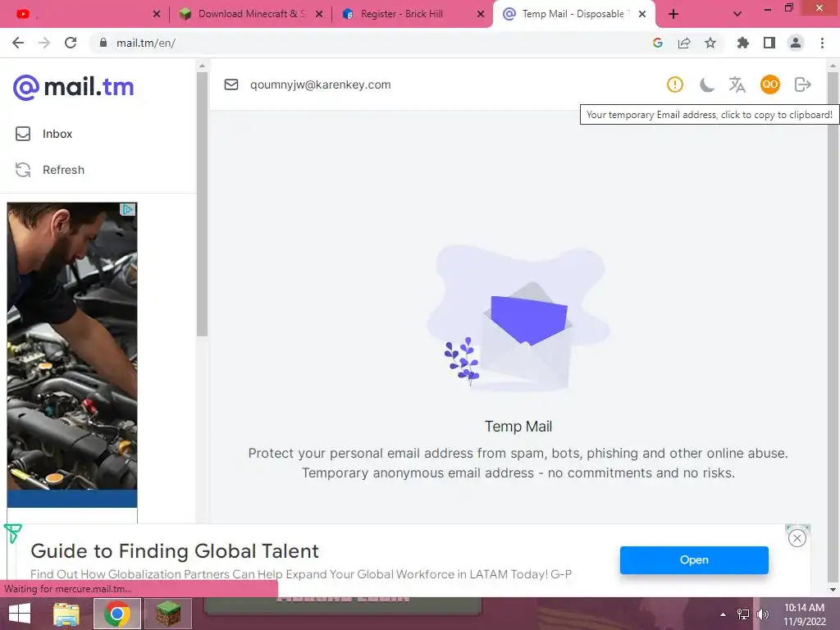The height and width of the screenshot is (630, 840).
Task: Click the AdChoices icon on sidebar ad
Action: tap(127, 209)
